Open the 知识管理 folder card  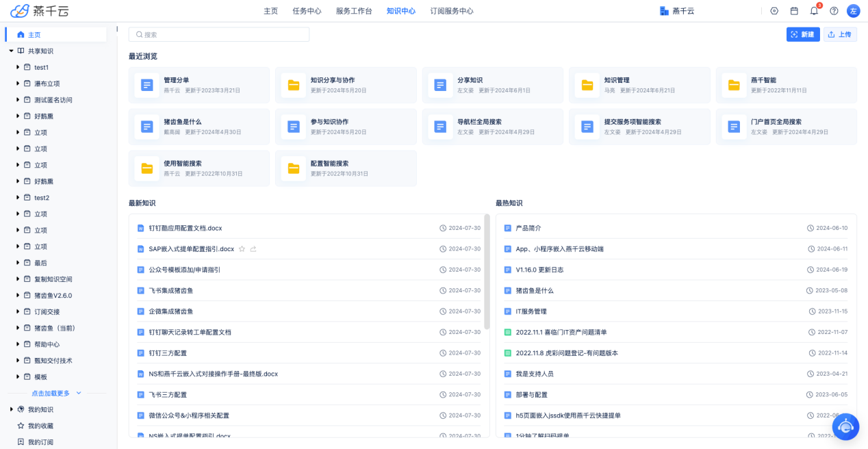click(x=638, y=85)
